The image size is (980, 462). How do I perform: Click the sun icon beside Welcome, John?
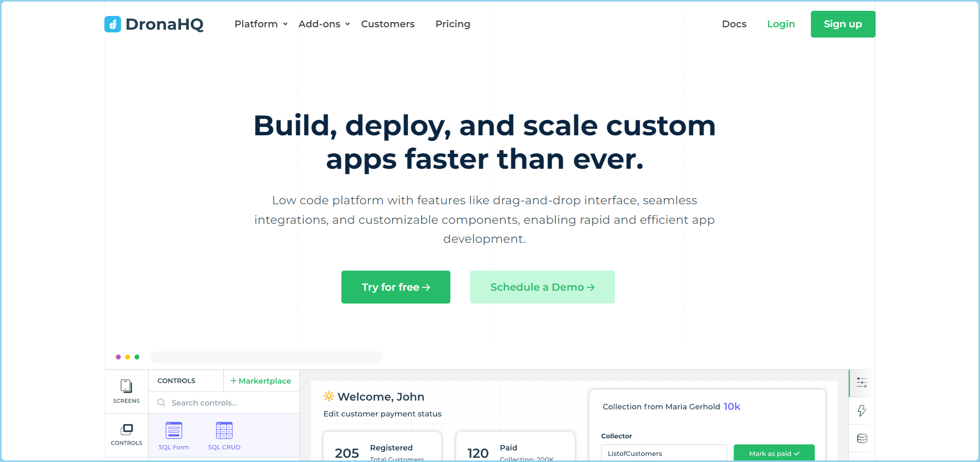click(x=329, y=396)
